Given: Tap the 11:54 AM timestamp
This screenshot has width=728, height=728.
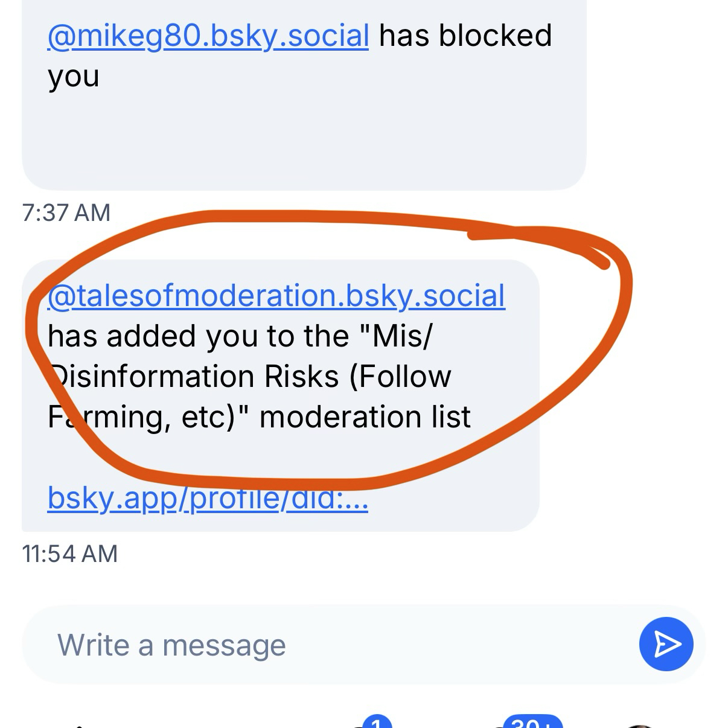Looking at the screenshot, I should coord(70,554).
